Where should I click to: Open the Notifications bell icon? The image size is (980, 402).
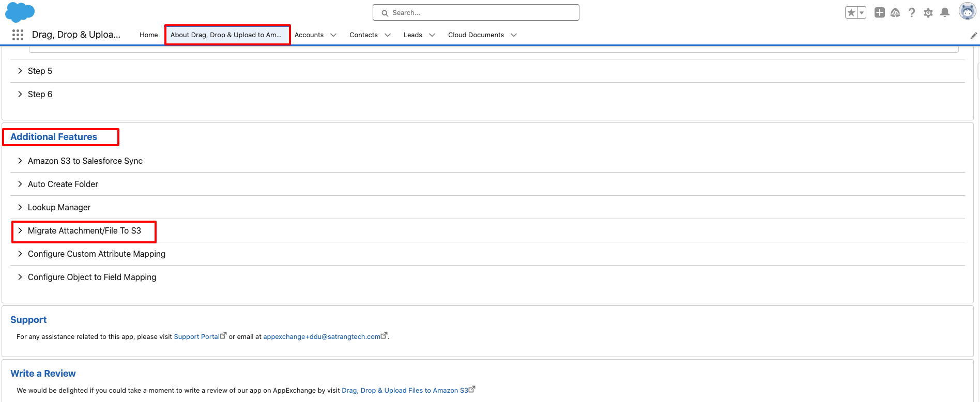pos(945,12)
